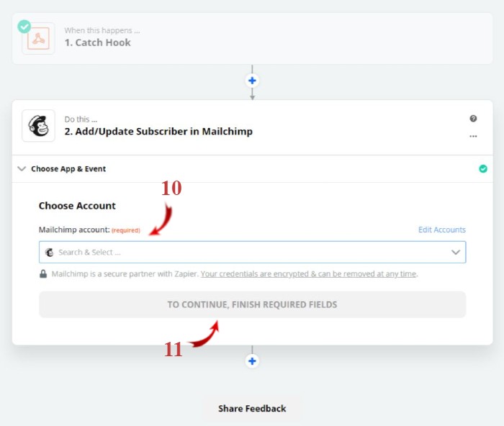Open the help question mark icon
This screenshot has height=426, width=504.
[x=473, y=119]
